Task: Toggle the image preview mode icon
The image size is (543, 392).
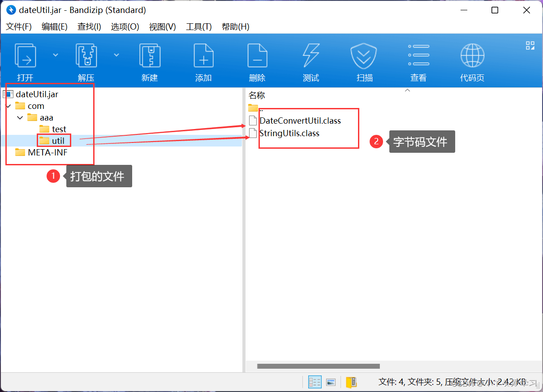Action: 331,382
